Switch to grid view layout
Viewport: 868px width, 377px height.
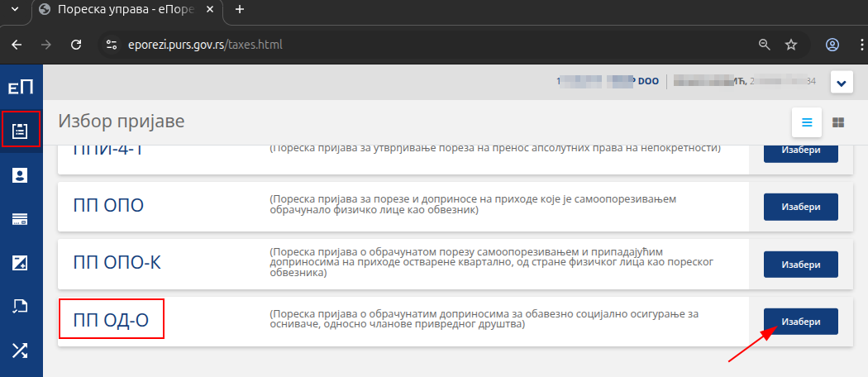[838, 122]
